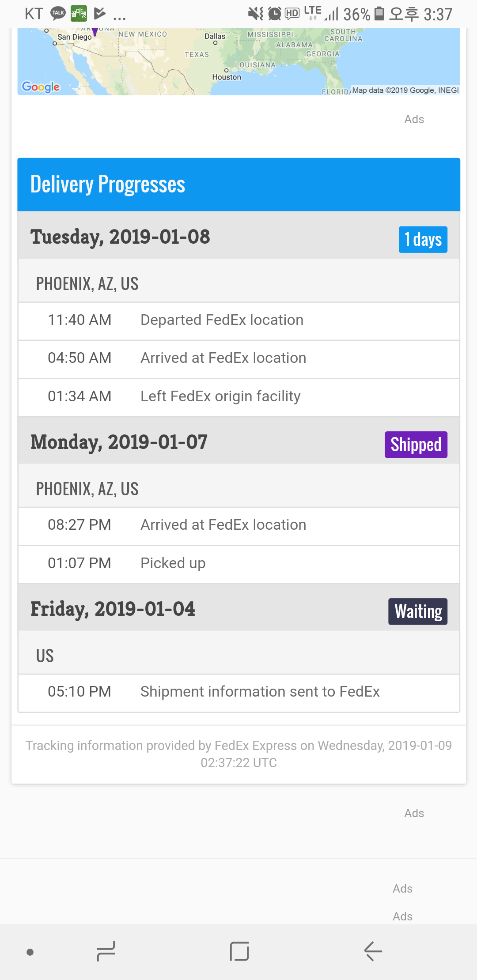
Task: Tap the KakaoTalk notification icon
Action: [58, 13]
